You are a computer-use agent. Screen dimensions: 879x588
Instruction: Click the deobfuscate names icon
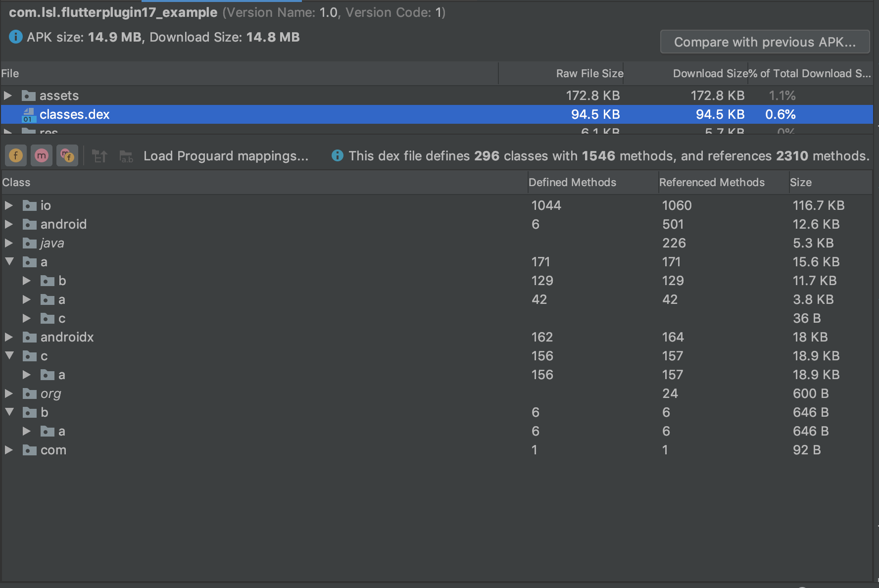click(126, 156)
